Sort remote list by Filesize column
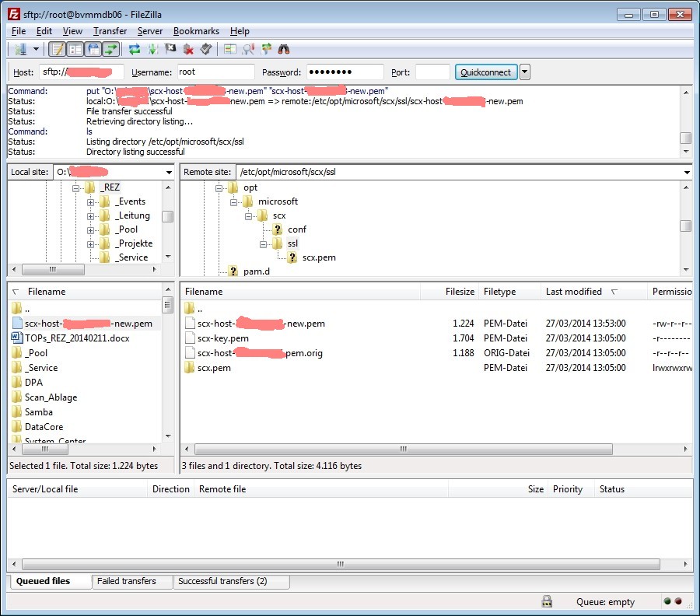The image size is (700, 616). pos(449,292)
